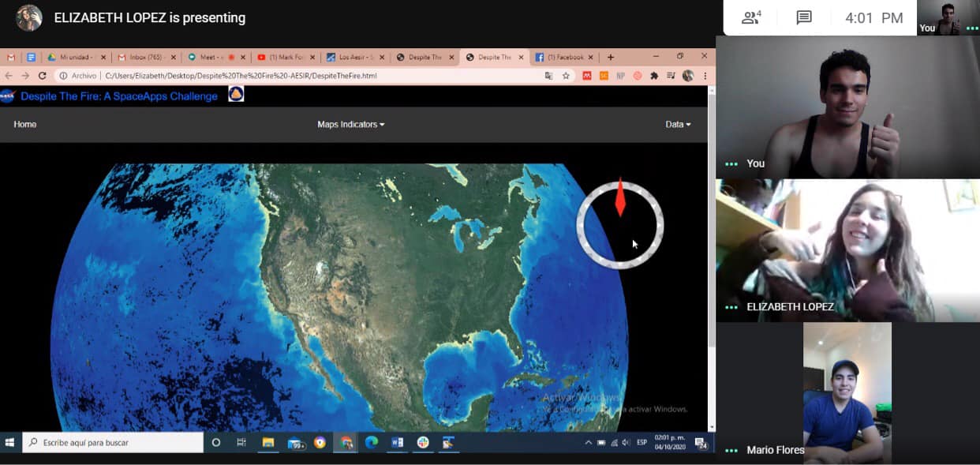Expand the Data dropdown menu
980x465 pixels.
coord(678,124)
